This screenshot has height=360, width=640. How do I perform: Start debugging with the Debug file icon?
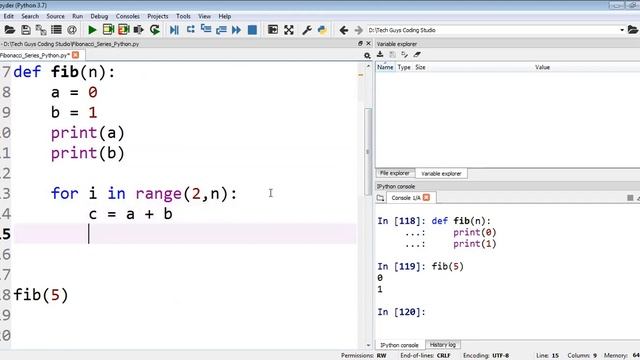174,30
